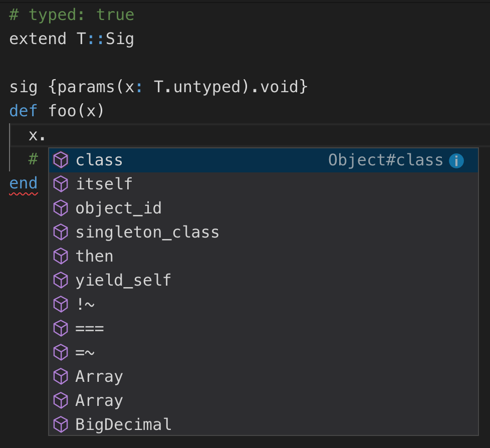Click the method icon beside "itself"
The height and width of the screenshot is (448, 490).
point(61,184)
